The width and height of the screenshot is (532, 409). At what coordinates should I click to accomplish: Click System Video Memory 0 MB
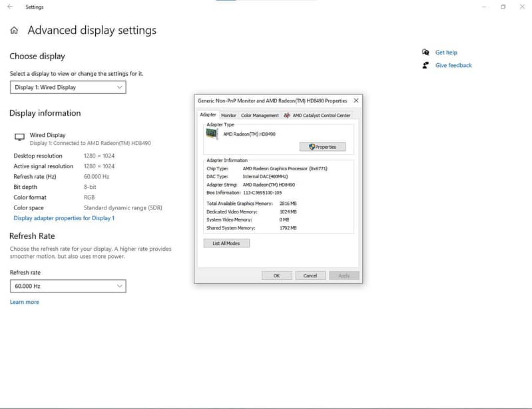(x=284, y=219)
